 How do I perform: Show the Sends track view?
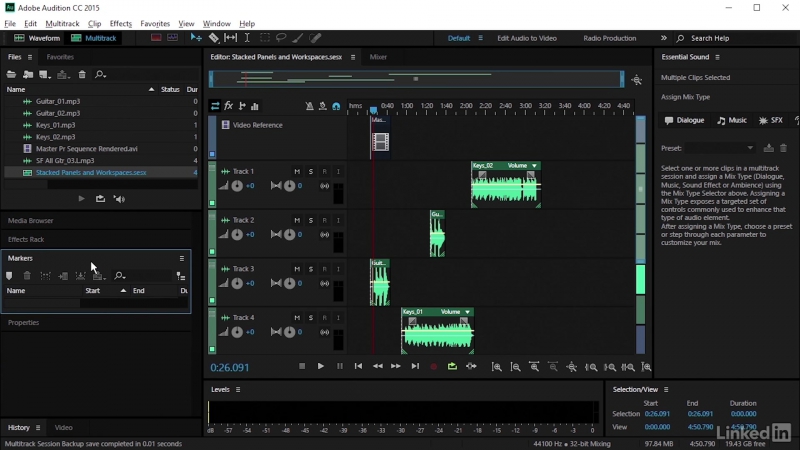coord(242,106)
